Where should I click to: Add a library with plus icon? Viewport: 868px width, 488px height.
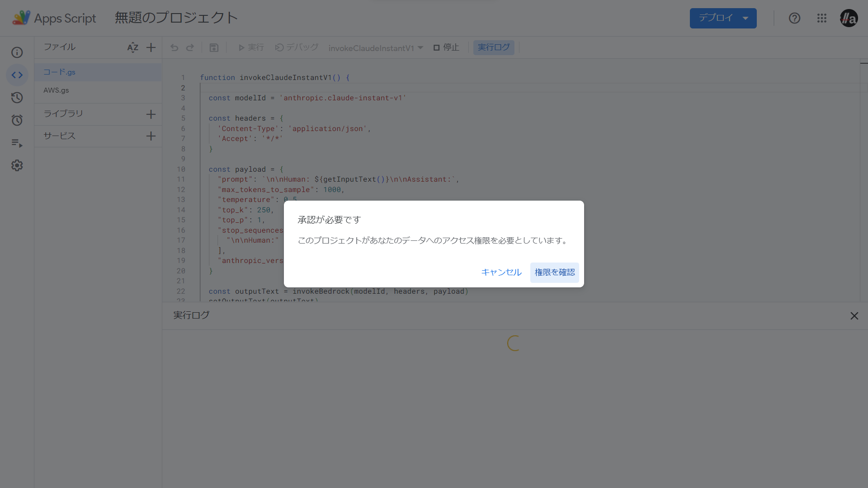tap(151, 114)
